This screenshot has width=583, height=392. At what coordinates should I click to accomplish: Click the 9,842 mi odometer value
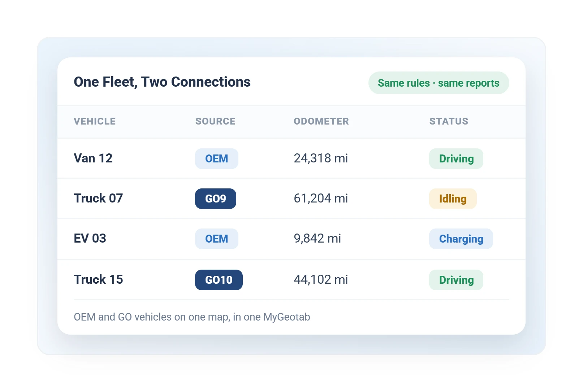317,238
